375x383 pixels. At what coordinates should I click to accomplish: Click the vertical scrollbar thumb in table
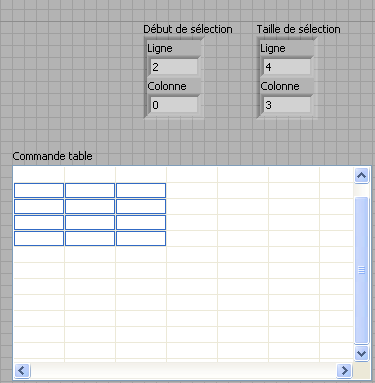point(361,270)
